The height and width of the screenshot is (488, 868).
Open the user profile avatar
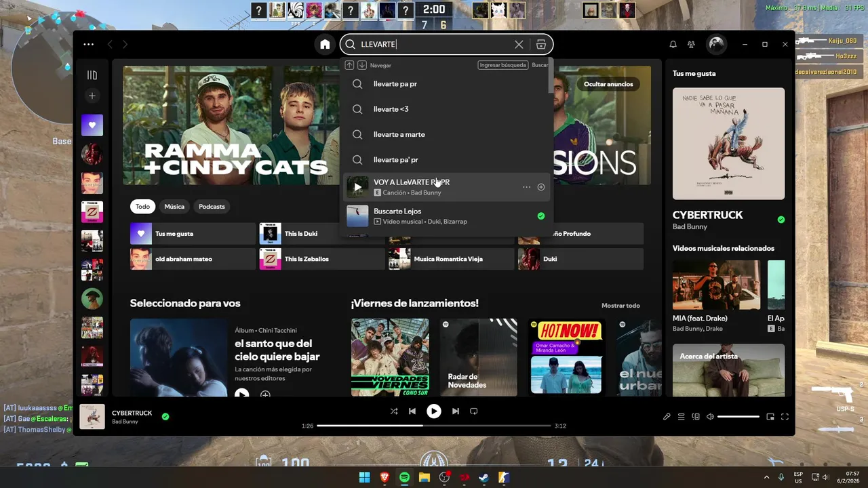click(716, 44)
